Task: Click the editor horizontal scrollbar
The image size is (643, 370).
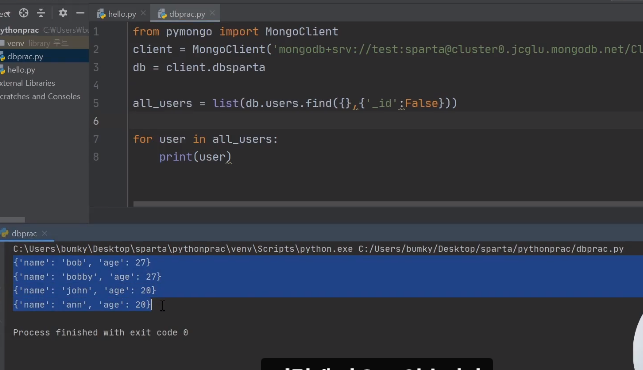Action: (x=388, y=204)
